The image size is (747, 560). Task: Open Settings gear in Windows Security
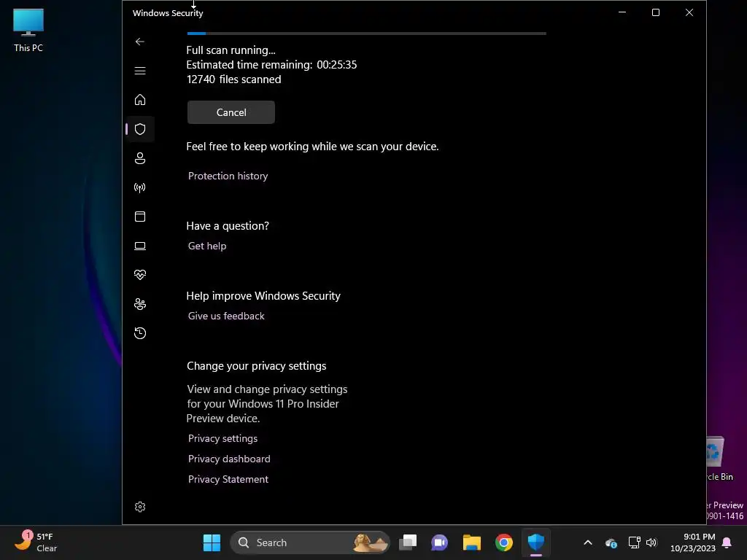pos(139,507)
